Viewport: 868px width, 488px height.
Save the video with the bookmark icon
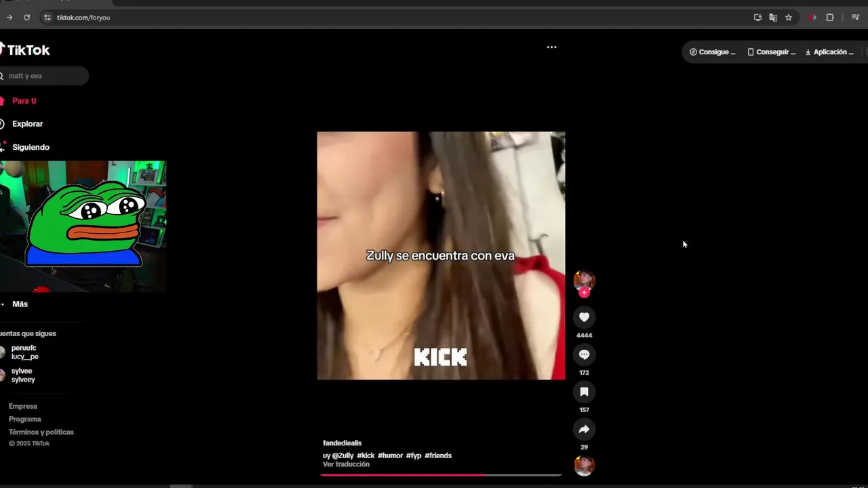pos(584,392)
